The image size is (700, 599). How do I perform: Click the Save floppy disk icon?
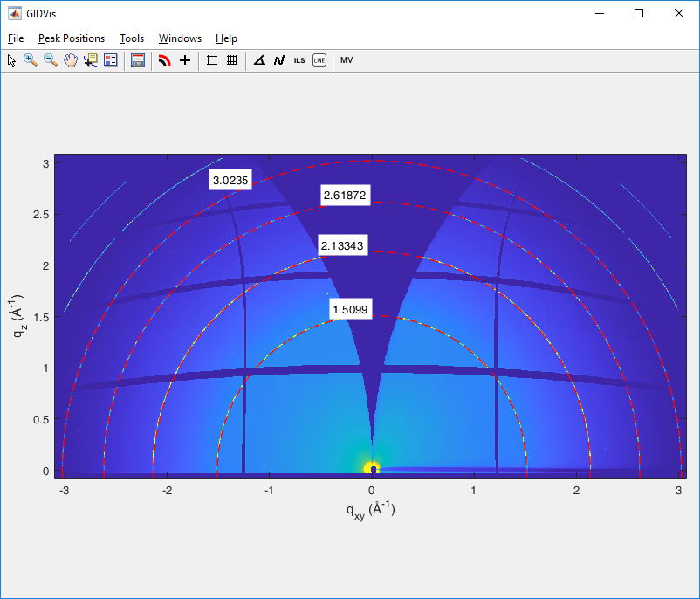click(x=137, y=60)
